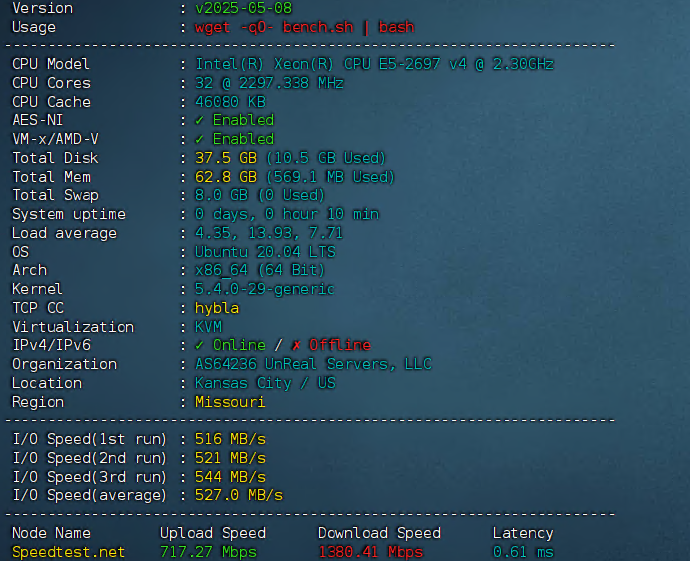The width and height of the screenshot is (690, 561).
Task: Click the Speedtest.net node name
Action: tap(68, 552)
